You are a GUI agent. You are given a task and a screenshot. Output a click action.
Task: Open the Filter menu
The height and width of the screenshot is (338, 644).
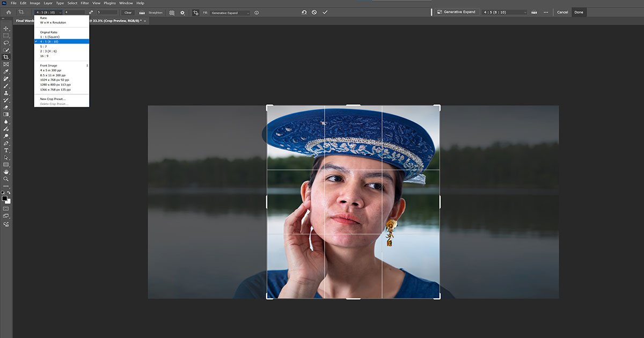tap(85, 3)
